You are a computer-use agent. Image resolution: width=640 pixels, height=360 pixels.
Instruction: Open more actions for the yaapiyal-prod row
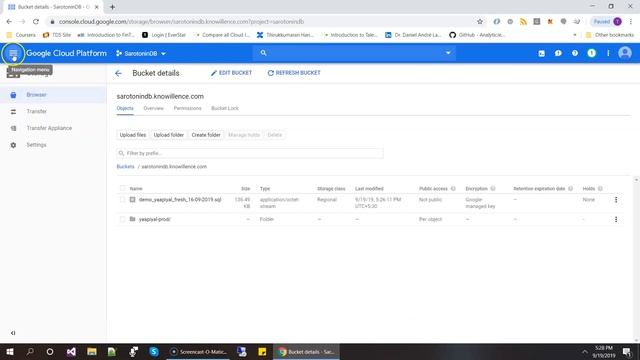coord(616,219)
